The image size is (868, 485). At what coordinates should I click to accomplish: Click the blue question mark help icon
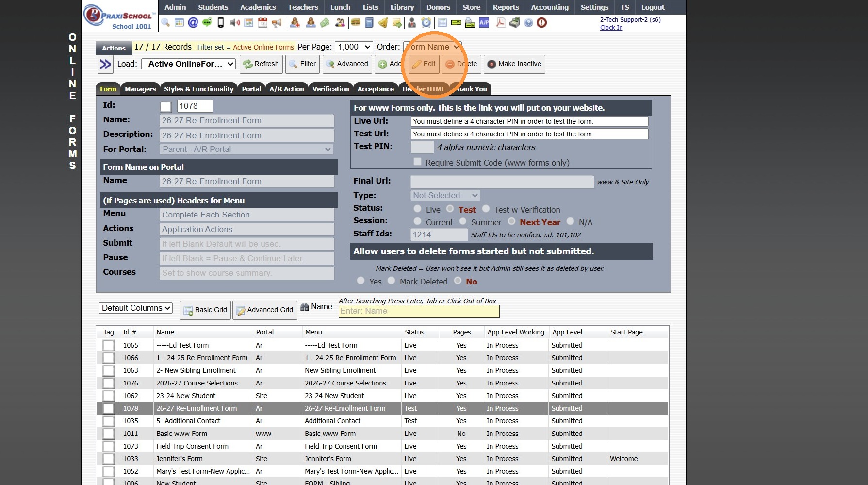tap(528, 23)
